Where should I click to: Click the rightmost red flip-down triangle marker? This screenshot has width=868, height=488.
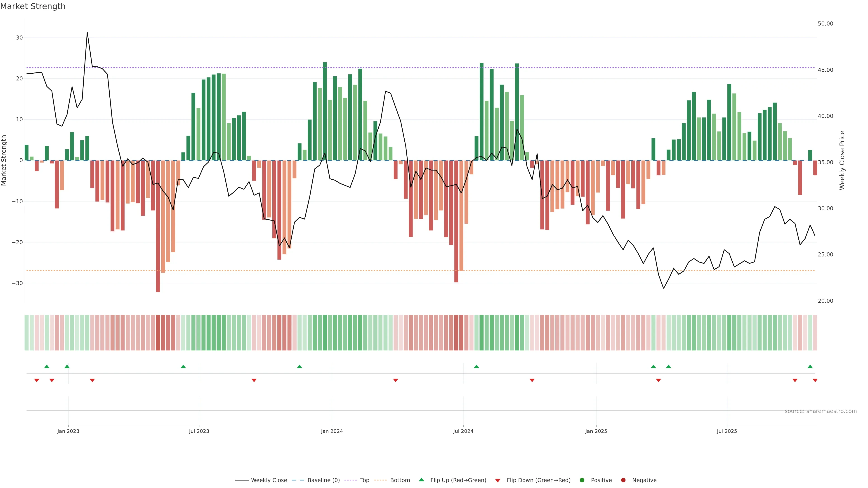click(815, 380)
